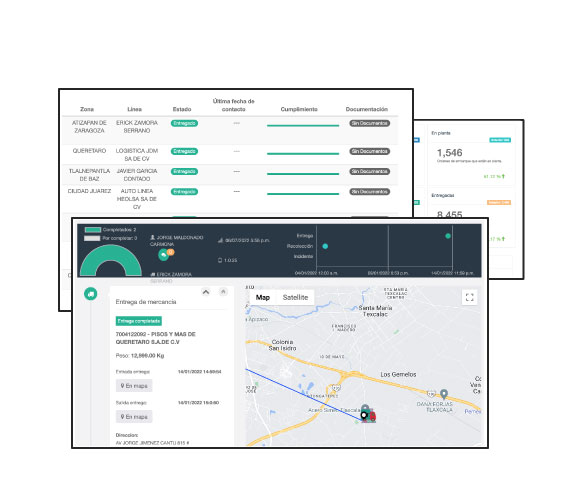Click the Los Gemelos label on the map
This screenshot has height=498, width=586.
click(x=398, y=374)
